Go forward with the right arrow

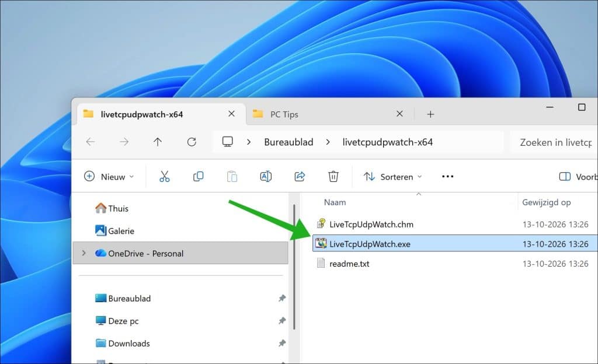click(x=124, y=142)
